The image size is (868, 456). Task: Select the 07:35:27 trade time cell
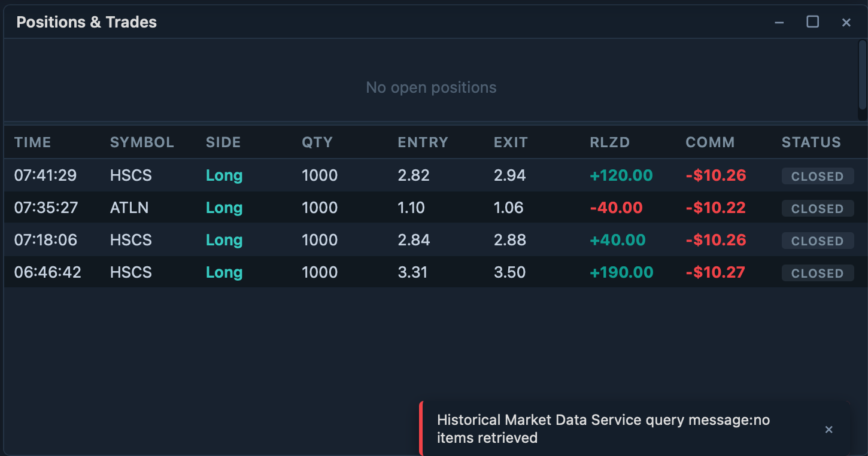coord(45,208)
